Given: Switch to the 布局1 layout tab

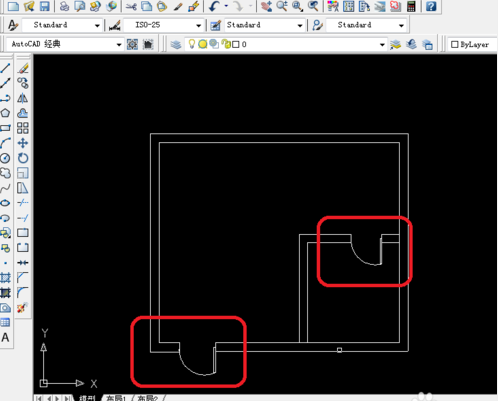Looking at the screenshot, I should point(115,398).
